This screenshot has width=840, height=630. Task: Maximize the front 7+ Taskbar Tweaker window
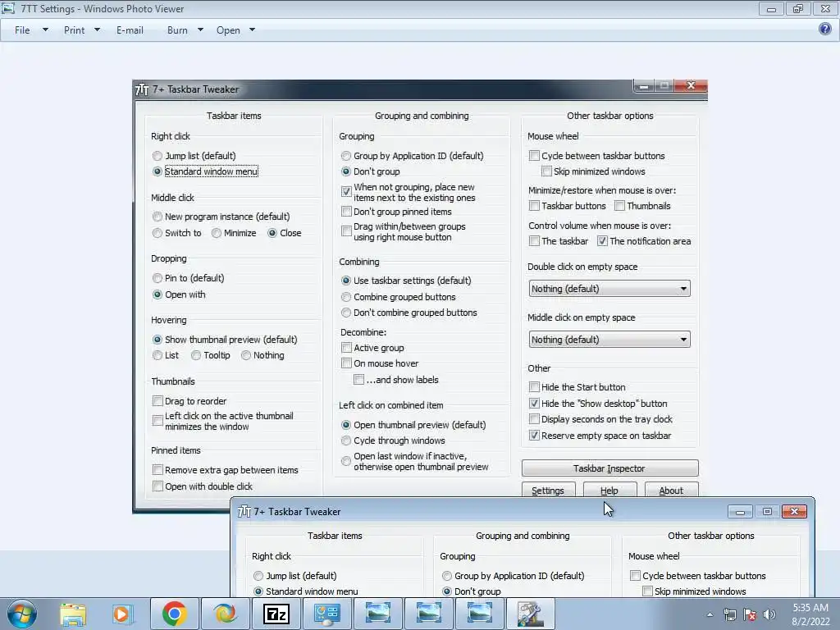click(x=767, y=512)
